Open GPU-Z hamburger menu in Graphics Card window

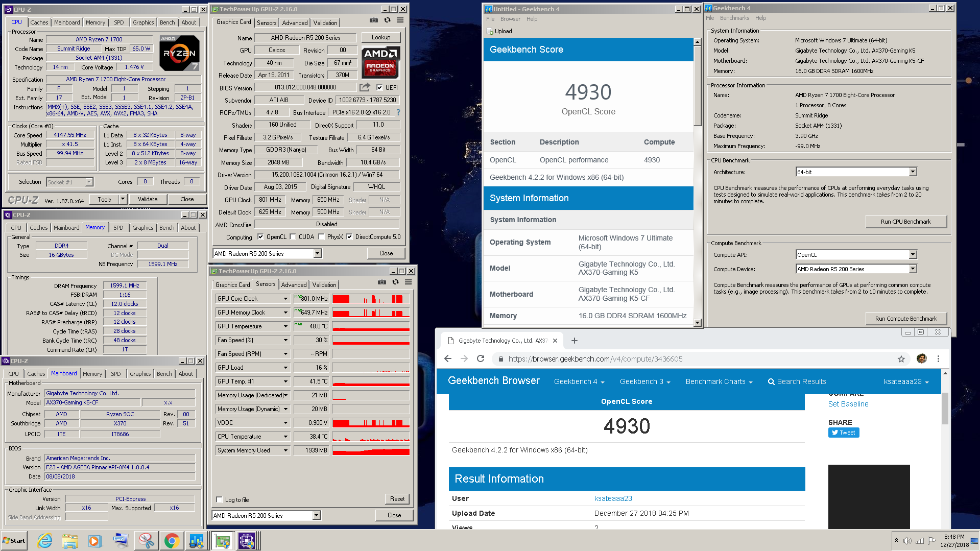[400, 20]
